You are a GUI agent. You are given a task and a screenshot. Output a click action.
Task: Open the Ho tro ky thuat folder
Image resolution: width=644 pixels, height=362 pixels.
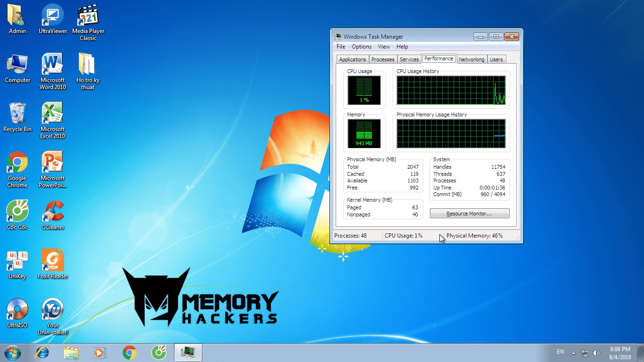click(x=88, y=72)
